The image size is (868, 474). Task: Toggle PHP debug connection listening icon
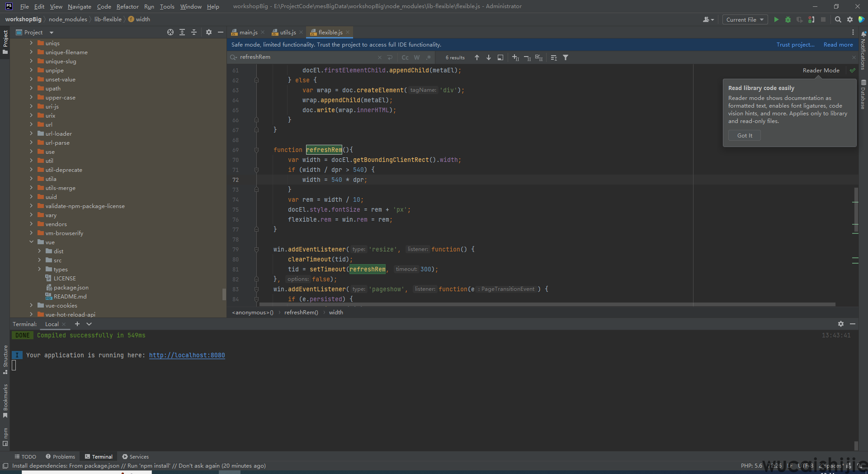tap(811, 19)
